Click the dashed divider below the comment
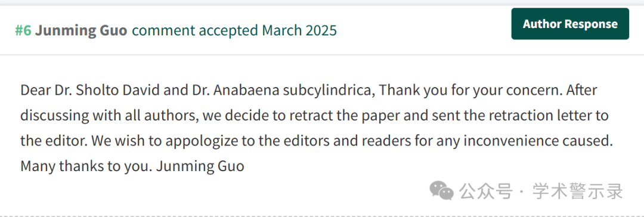 tap(322, 215)
